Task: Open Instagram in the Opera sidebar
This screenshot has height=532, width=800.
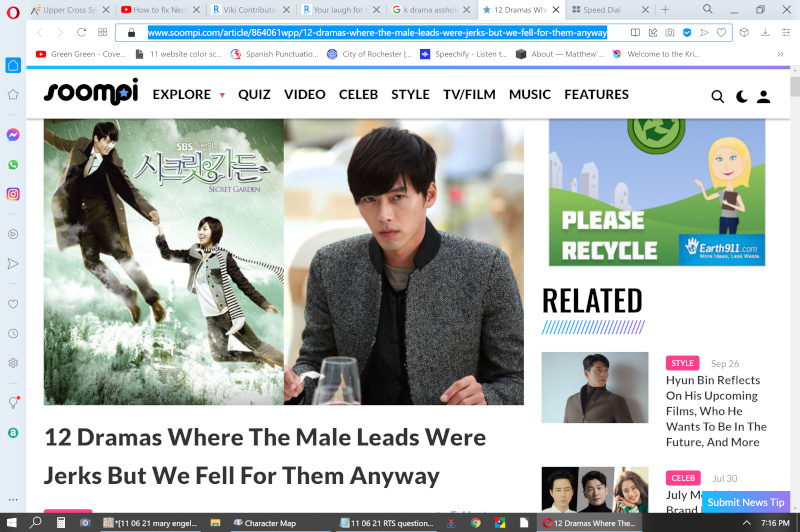Action: tap(13, 194)
